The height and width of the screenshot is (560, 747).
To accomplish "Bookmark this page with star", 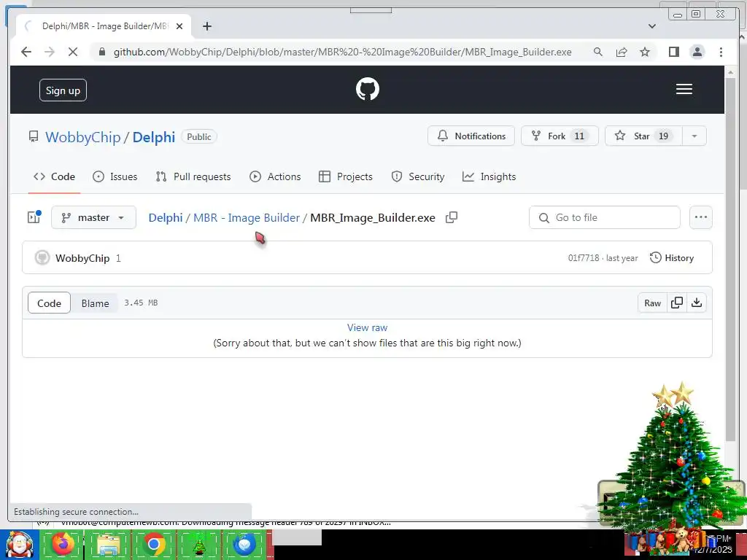I will [645, 52].
